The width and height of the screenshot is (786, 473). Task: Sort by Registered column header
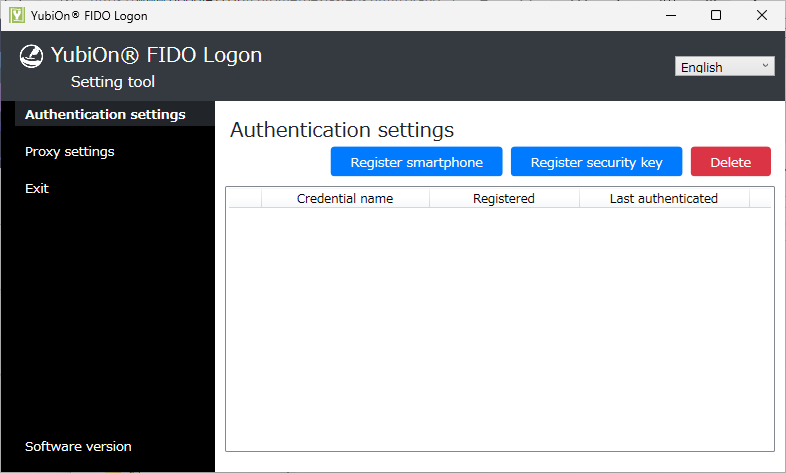click(x=504, y=198)
